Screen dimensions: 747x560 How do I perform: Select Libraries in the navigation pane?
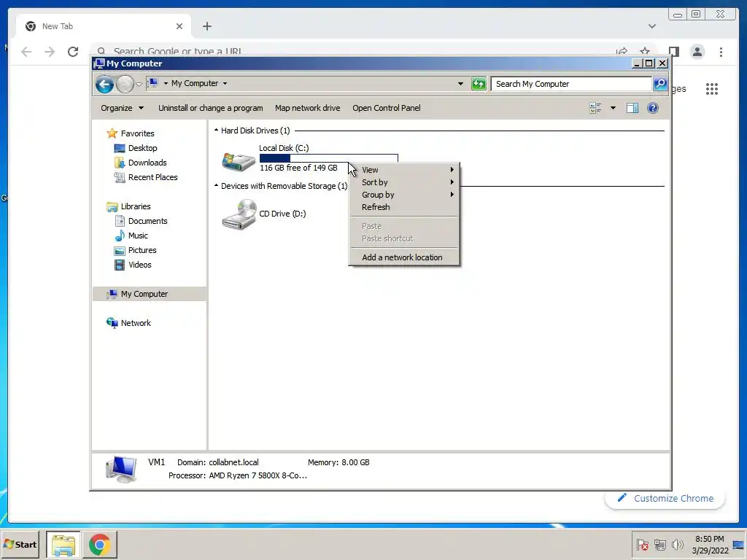pos(135,206)
